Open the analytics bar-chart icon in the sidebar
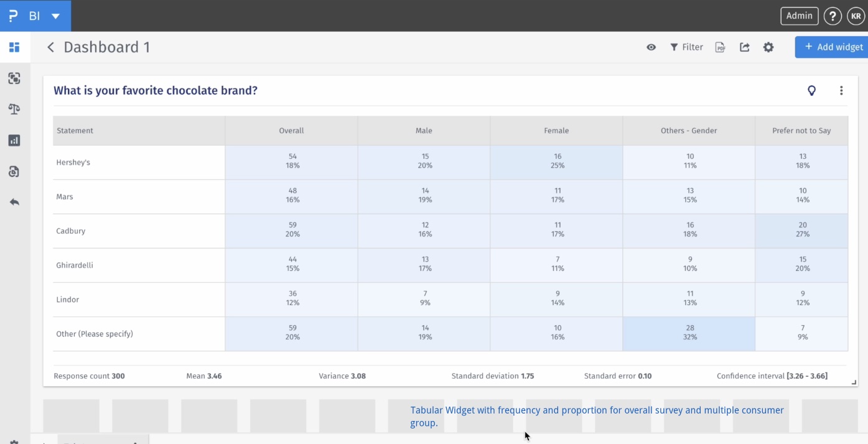 click(14, 140)
